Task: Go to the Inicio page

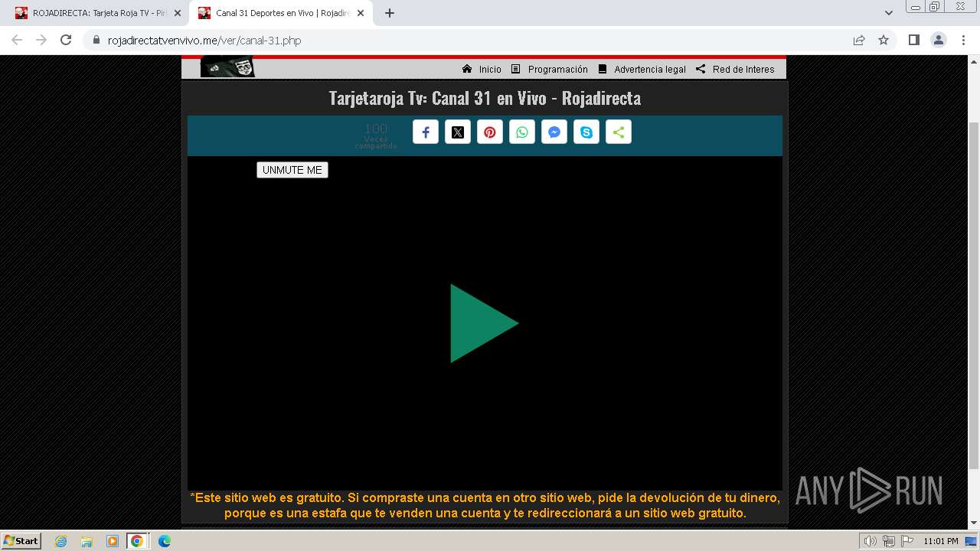Action: (482, 69)
